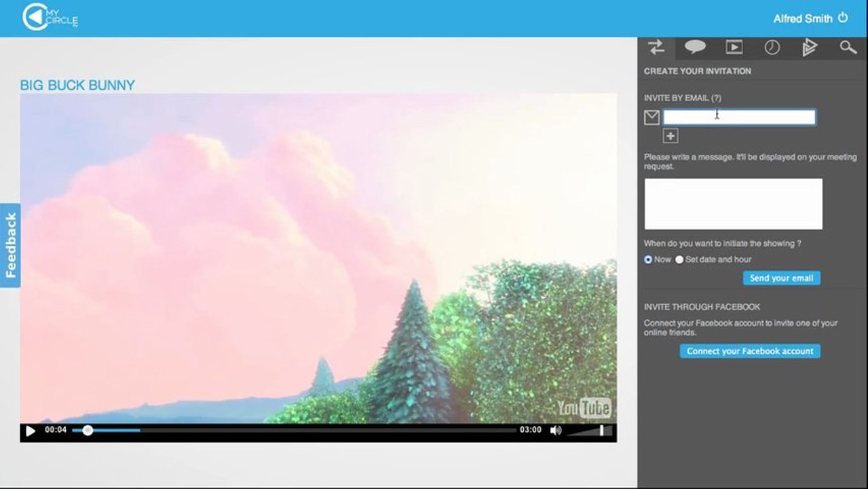Click Connect your Facebook account button

(750, 351)
